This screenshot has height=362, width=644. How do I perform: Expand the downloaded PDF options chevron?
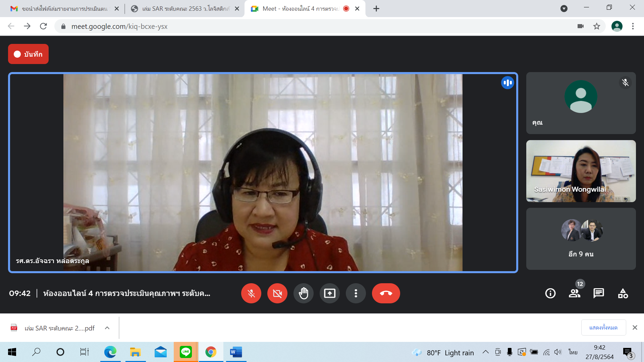pos(107,328)
